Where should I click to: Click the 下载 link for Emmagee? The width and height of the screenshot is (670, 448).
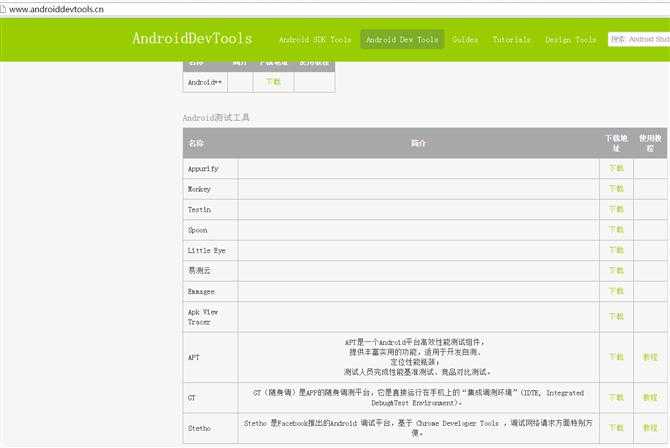click(x=616, y=291)
